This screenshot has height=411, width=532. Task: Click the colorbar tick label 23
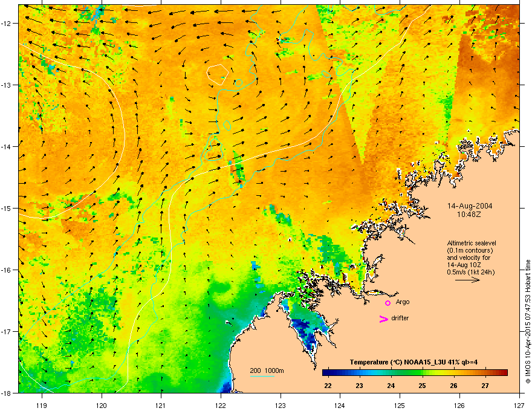click(x=359, y=386)
